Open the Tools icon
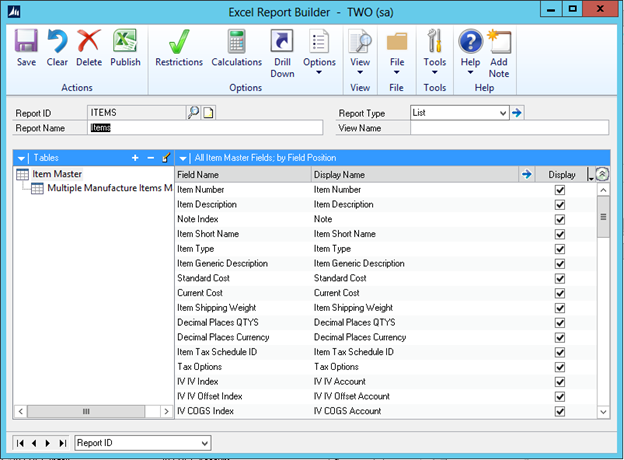624x460 pixels. [435, 41]
